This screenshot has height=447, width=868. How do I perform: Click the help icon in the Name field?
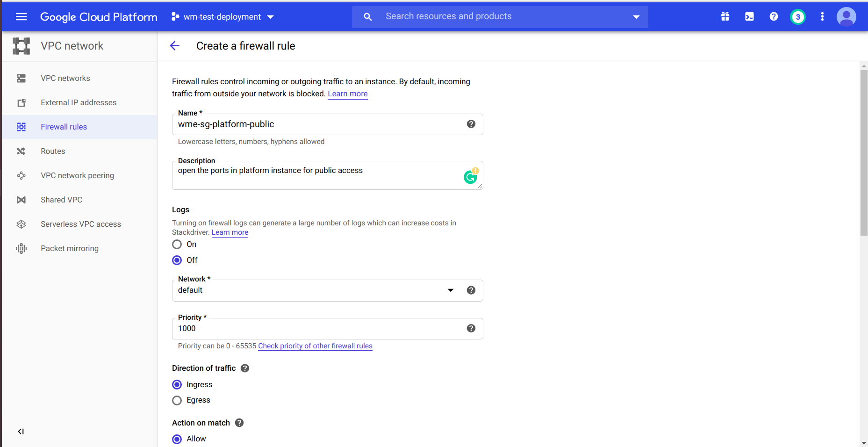pyautogui.click(x=471, y=124)
